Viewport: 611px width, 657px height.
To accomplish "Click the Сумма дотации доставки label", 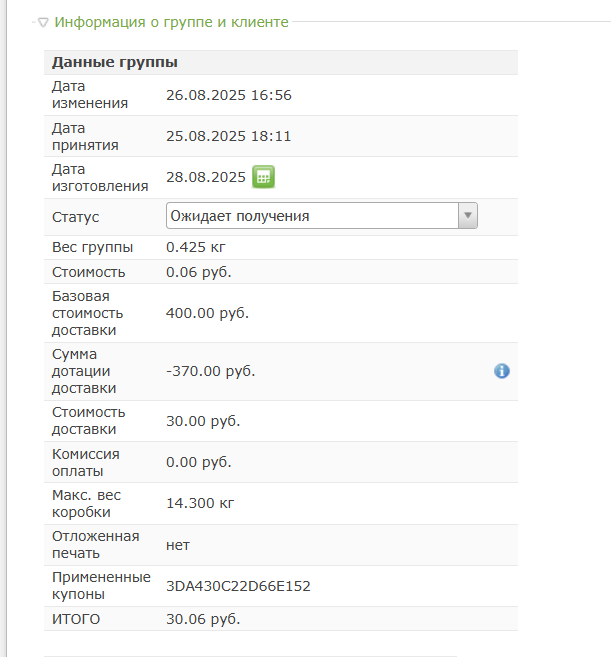I will 84,371.
